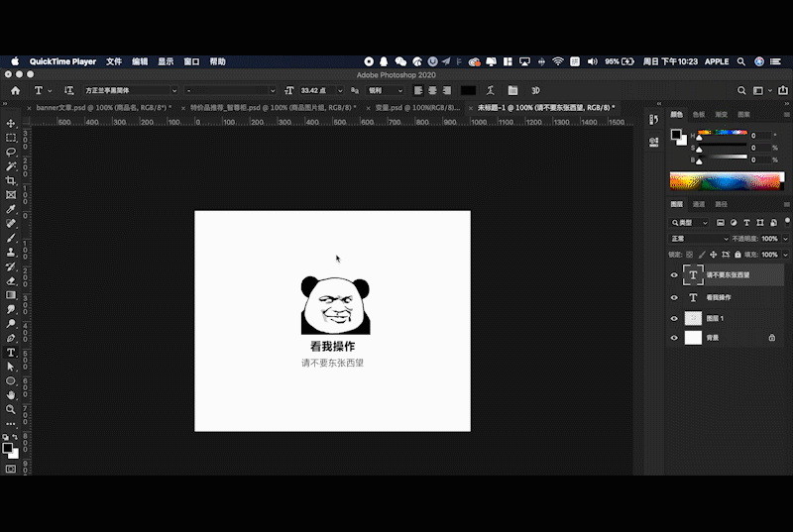793x532 pixels.
Task: Open the layer filter 类型 dropdown
Action: point(689,222)
